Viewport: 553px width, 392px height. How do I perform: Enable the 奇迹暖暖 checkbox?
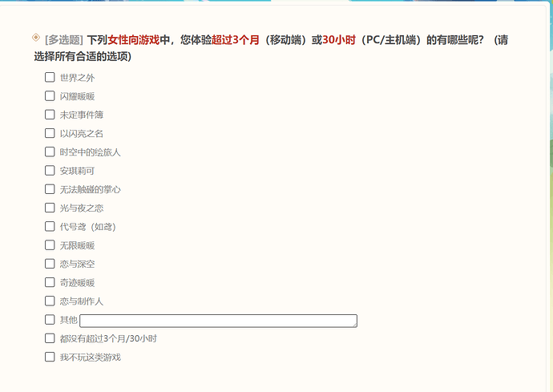(x=50, y=282)
